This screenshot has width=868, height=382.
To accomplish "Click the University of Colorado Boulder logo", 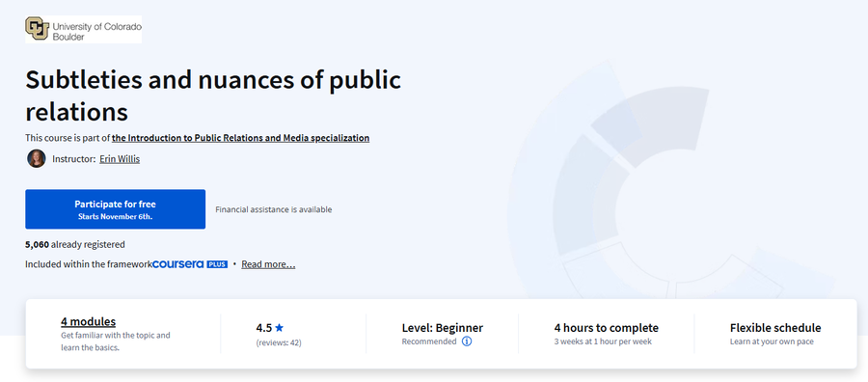I will pyautogui.click(x=83, y=29).
